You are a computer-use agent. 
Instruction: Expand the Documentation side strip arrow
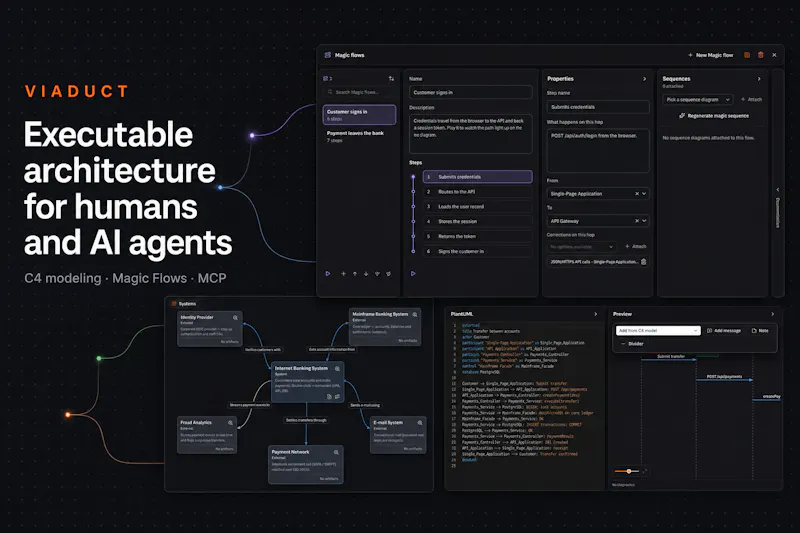778,190
